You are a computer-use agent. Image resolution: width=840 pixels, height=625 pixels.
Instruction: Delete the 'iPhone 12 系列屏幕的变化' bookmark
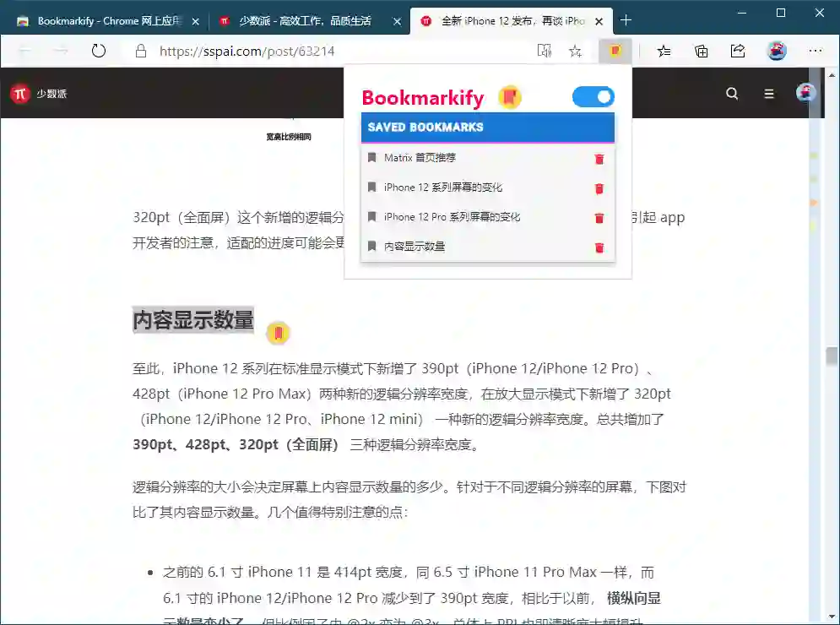point(599,188)
